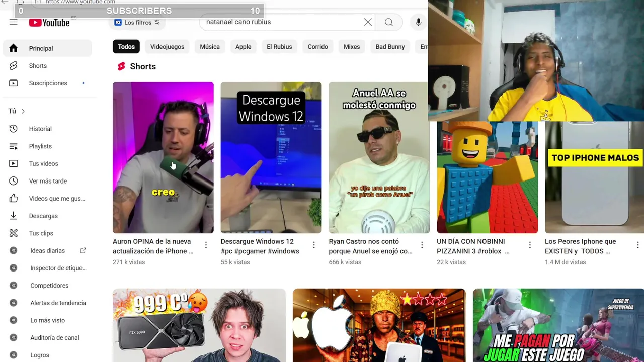This screenshot has height=362, width=644.
Task: Open Competidores in the sidebar
Action: [47, 286]
